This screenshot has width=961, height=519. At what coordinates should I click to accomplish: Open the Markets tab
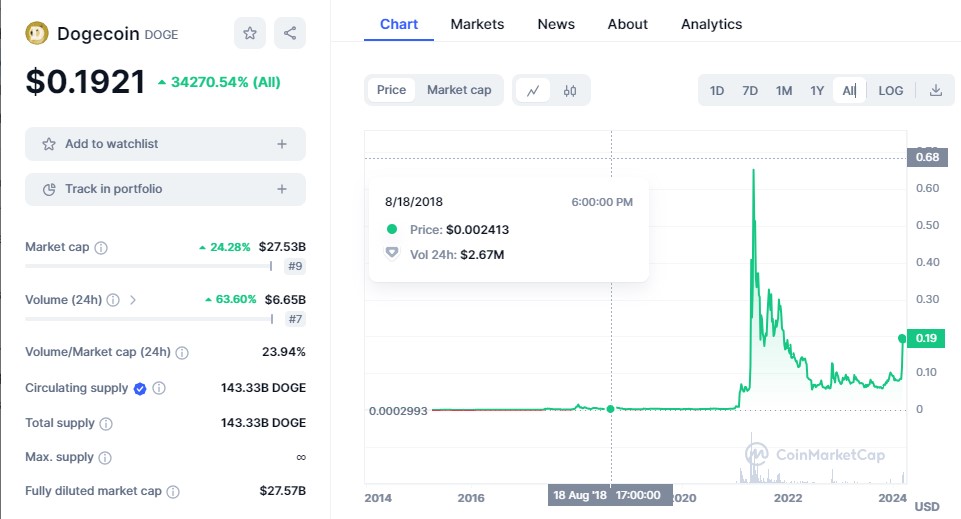coord(477,24)
